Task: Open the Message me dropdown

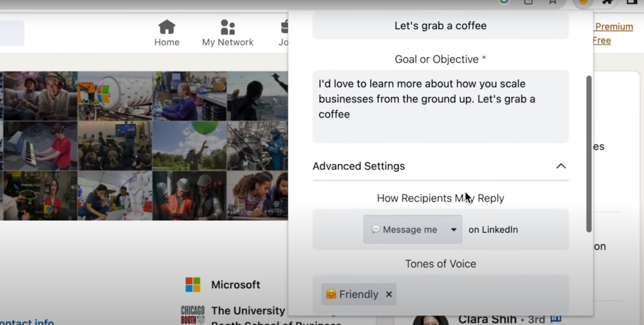Action: pos(412,229)
